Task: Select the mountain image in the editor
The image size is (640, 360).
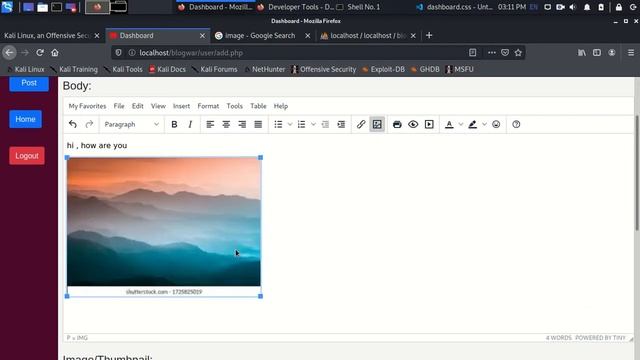Action: click(x=164, y=227)
